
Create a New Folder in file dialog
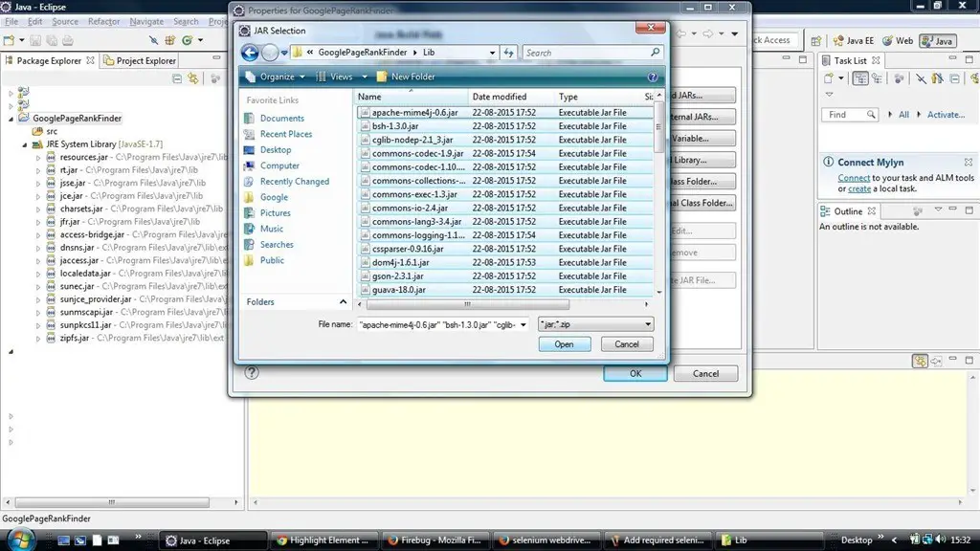click(x=406, y=77)
